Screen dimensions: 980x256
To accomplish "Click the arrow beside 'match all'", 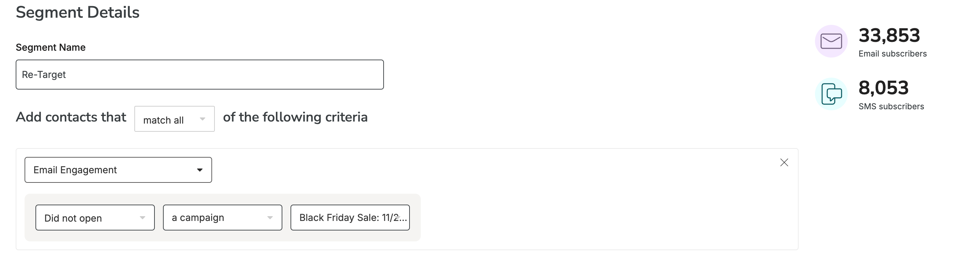I will coord(203,119).
